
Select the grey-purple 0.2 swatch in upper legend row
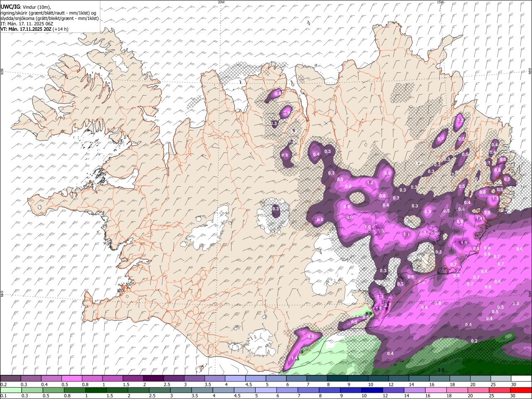coord(10,378)
